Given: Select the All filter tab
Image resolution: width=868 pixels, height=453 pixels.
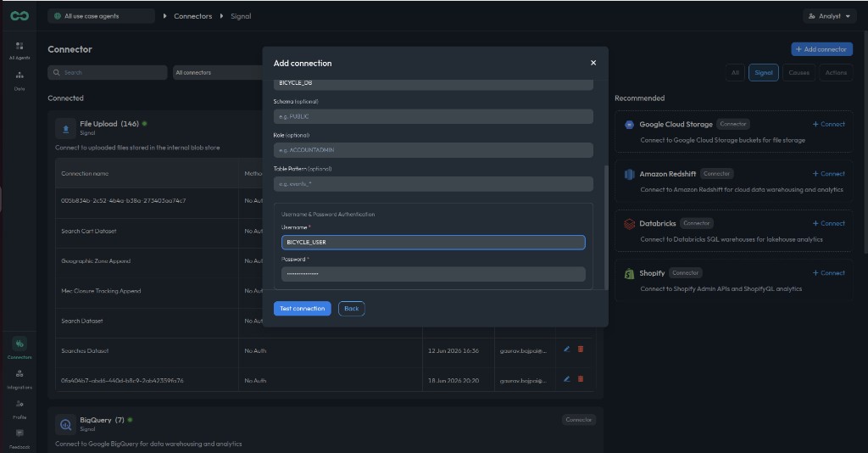Looking at the screenshot, I should 735,73.
